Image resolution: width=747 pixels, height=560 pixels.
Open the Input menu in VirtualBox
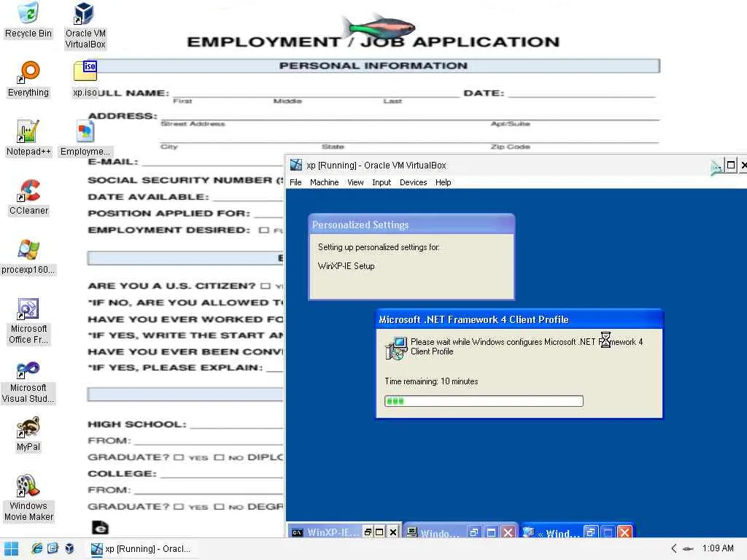381,182
